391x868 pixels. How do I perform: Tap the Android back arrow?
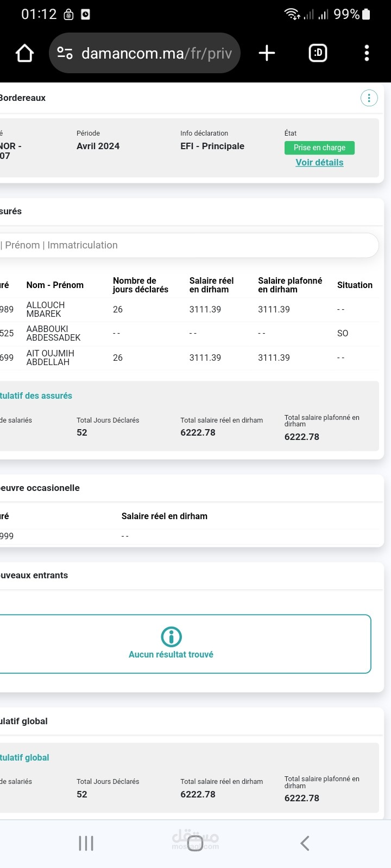pyautogui.click(x=305, y=843)
